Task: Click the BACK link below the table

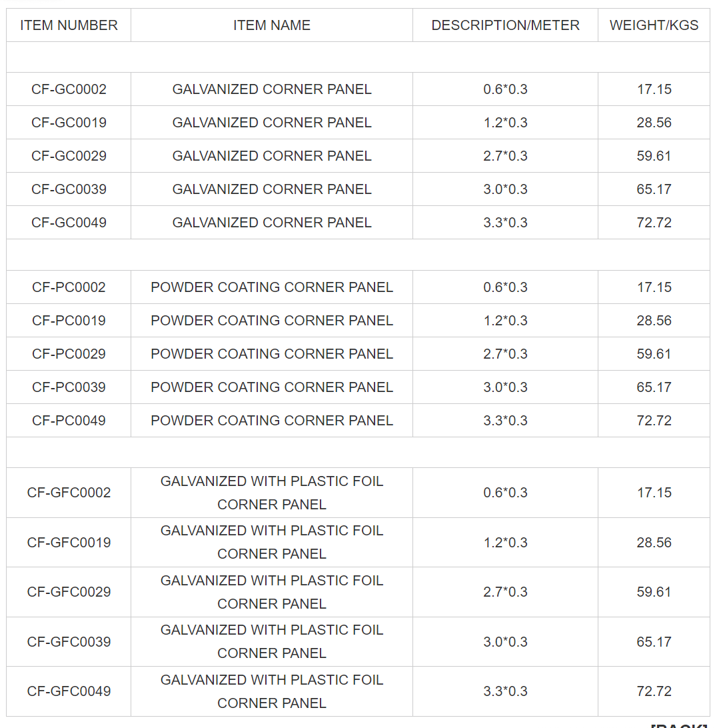Action: pyautogui.click(x=678, y=725)
